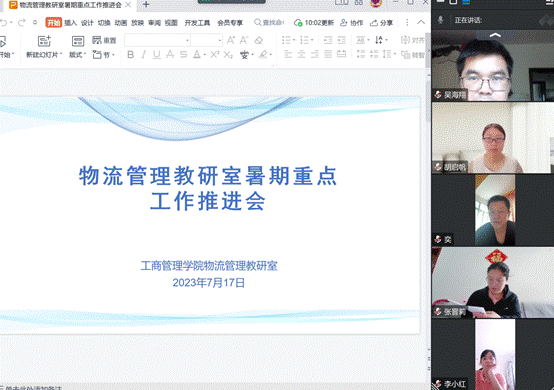Toggle Underline formatting
The height and width of the screenshot is (390, 554).
pyautogui.click(x=157, y=55)
